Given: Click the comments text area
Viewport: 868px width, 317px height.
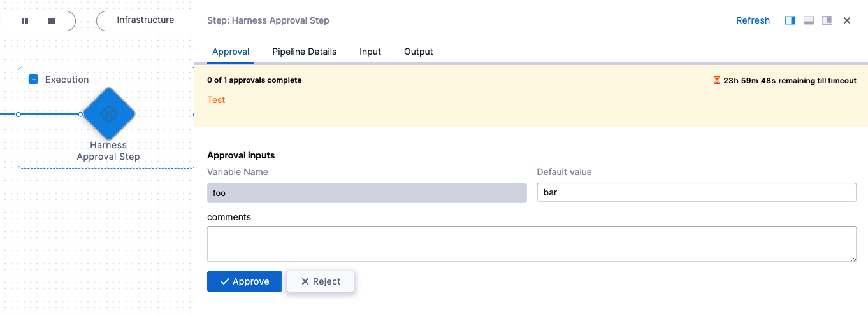Looking at the screenshot, I should click(532, 243).
